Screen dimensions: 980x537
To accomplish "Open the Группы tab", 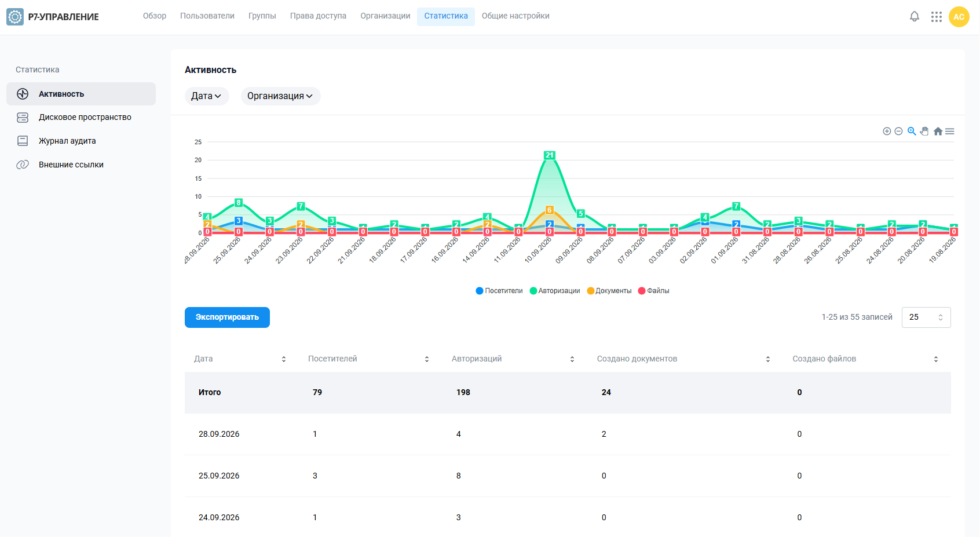I will click(x=262, y=16).
